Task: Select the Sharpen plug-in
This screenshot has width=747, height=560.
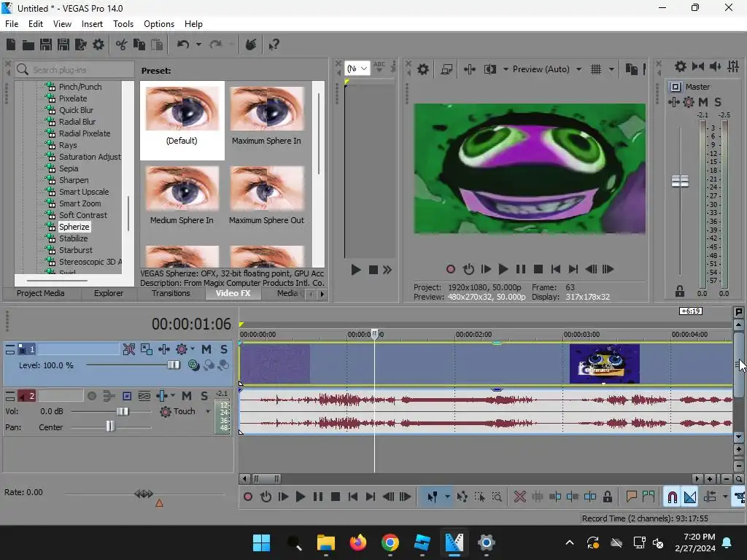Action: tap(74, 180)
